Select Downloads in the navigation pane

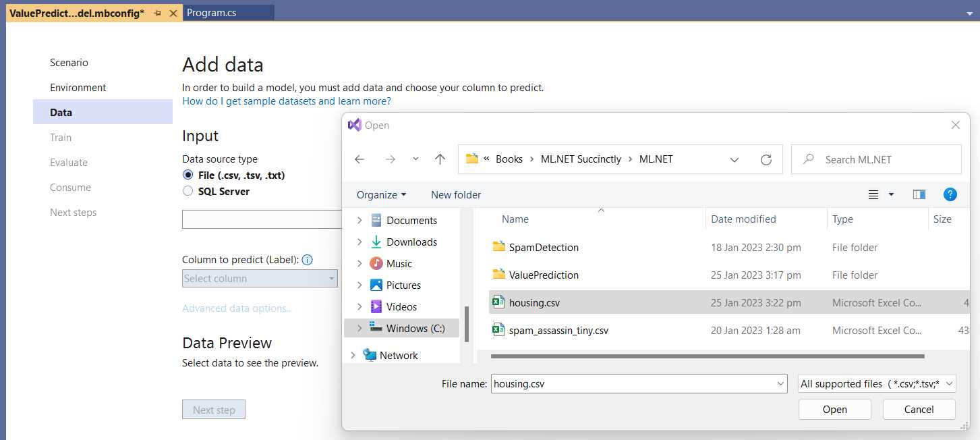[x=411, y=242]
